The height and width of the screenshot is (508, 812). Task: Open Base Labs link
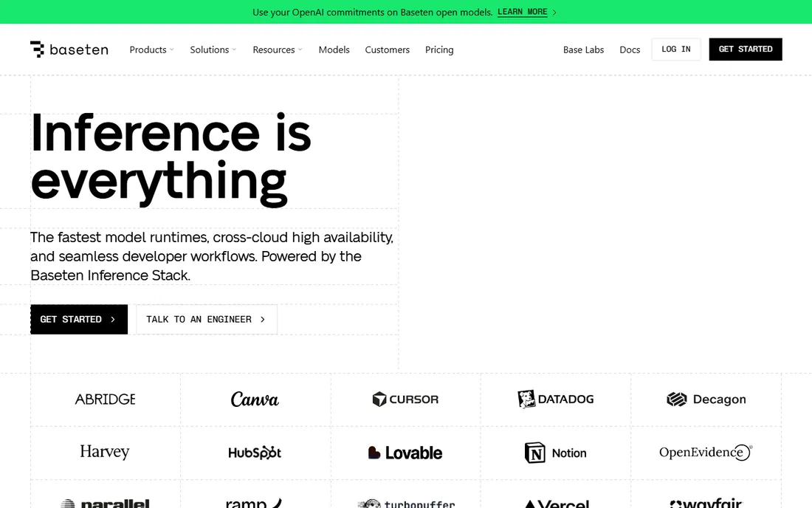pos(584,49)
